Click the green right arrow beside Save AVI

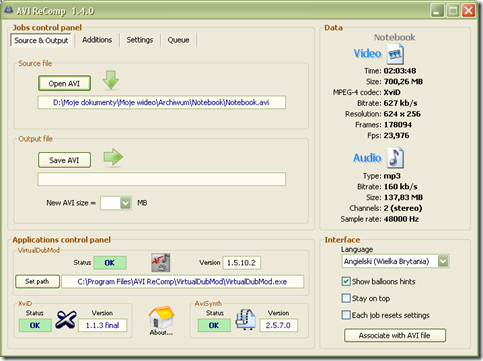point(113,157)
